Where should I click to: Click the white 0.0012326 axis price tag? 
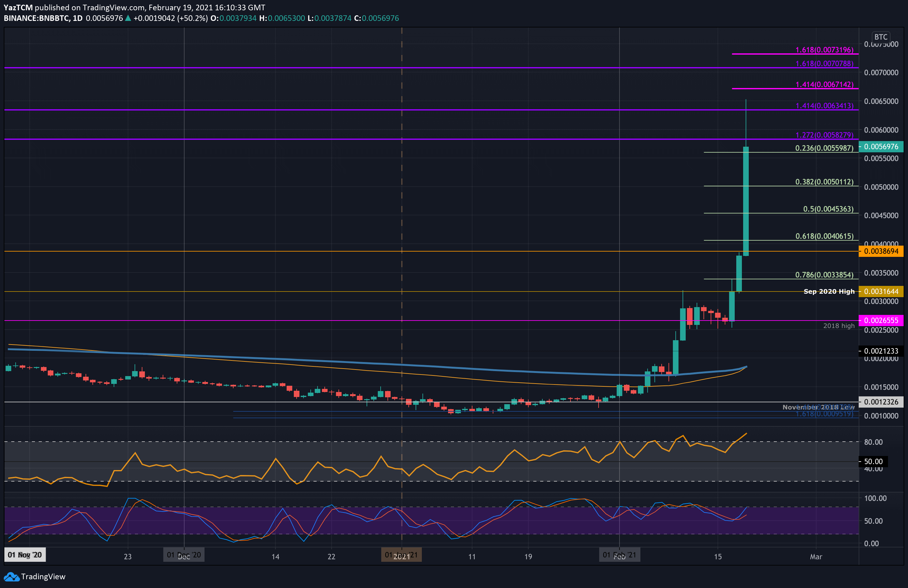pyautogui.click(x=881, y=402)
